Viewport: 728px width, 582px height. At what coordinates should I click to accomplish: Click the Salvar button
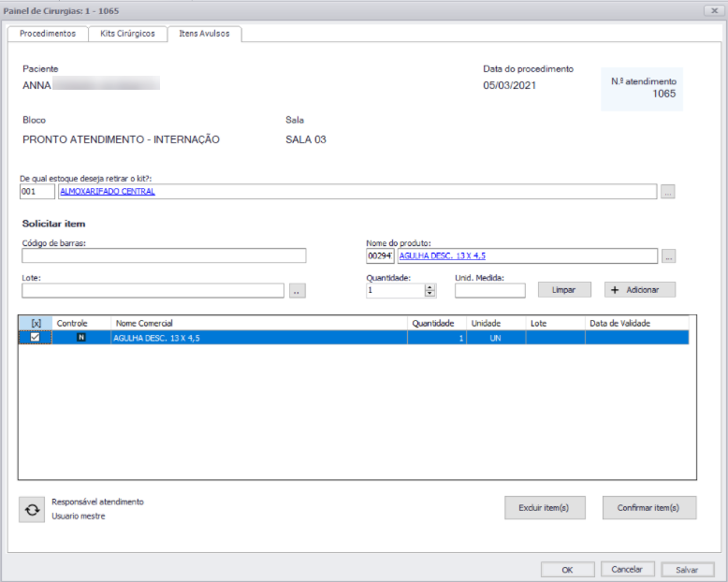click(x=687, y=570)
